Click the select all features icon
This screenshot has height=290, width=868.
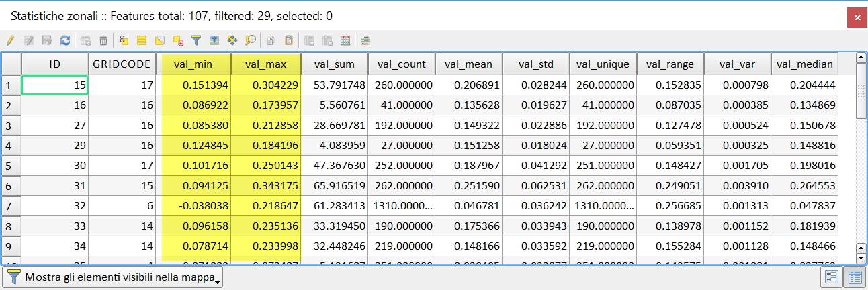(142, 40)
